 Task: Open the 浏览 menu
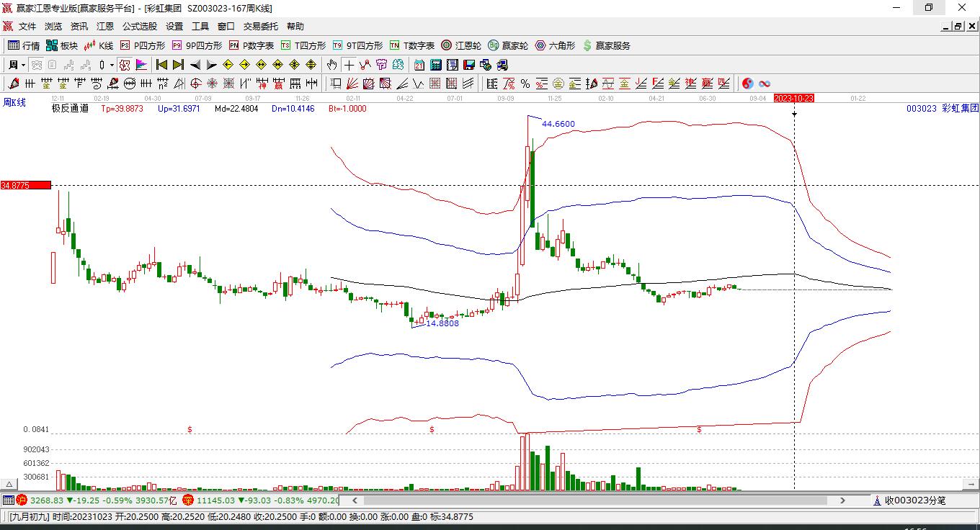(53, 27)
